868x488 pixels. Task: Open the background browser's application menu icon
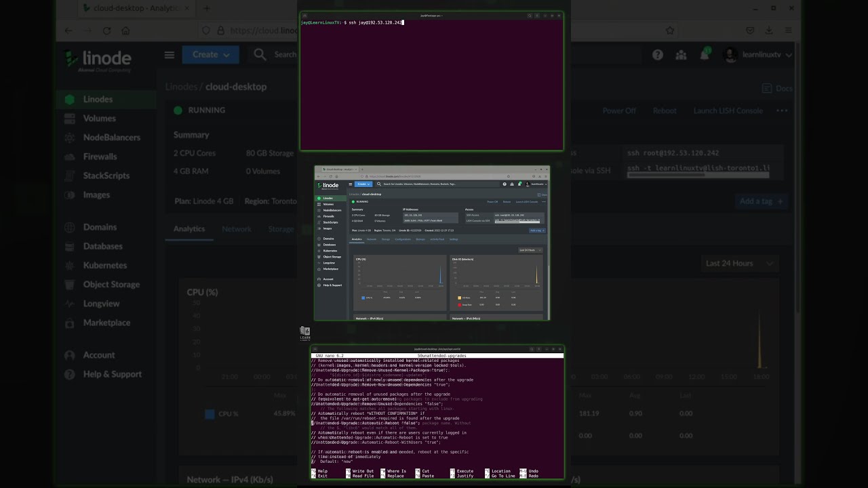pyautogui.click(x=788, y=30)
